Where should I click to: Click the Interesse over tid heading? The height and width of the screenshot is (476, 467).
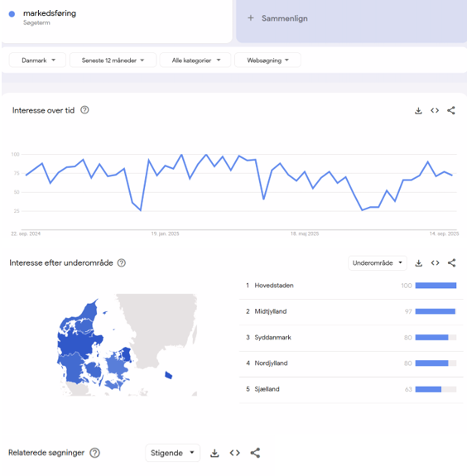click(43, 110)
